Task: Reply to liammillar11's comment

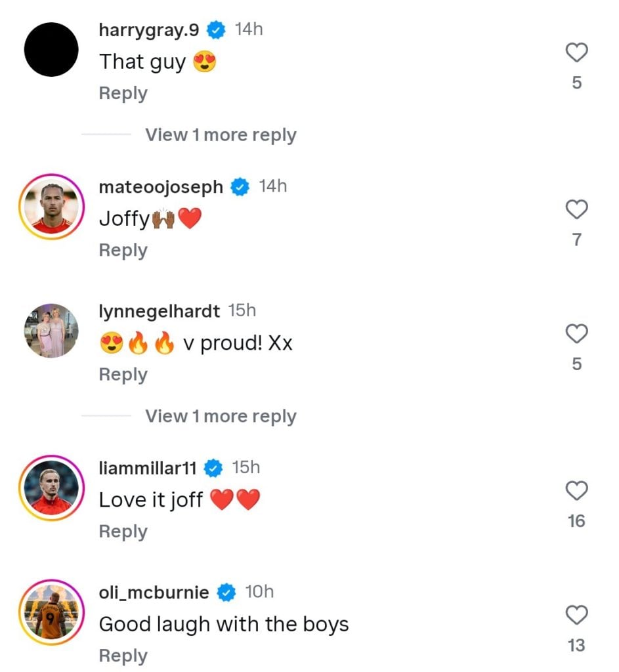Action: (x=122, y=531)
